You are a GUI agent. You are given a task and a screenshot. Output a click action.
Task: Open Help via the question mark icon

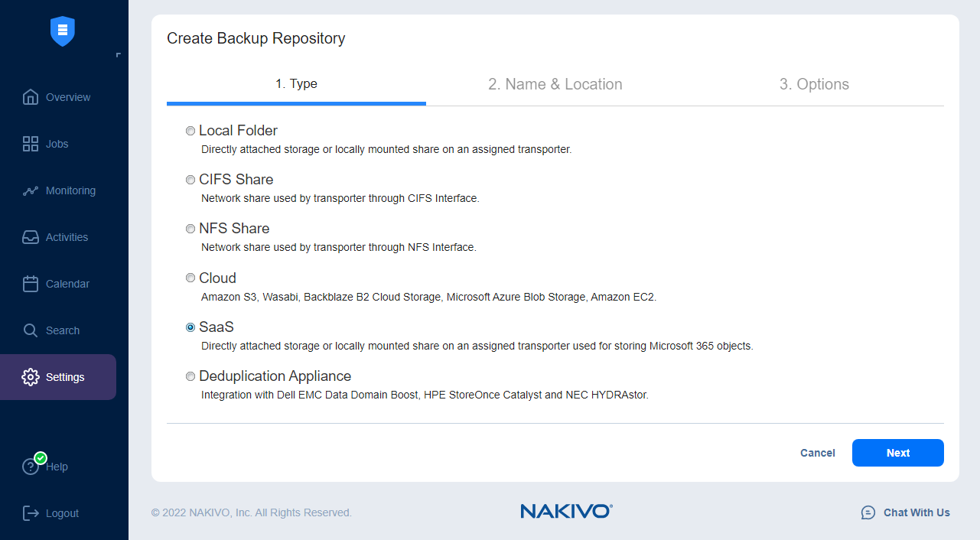31,467
